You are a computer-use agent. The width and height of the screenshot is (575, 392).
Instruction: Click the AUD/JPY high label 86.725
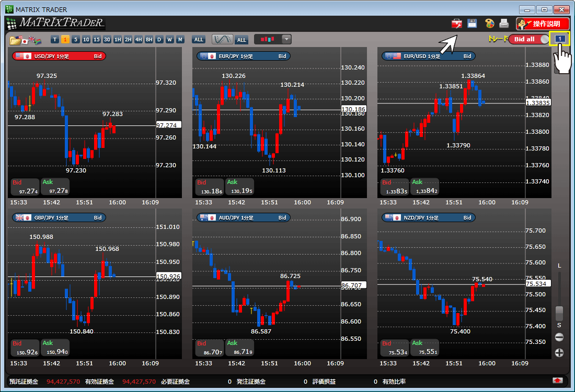coord(290,276)
